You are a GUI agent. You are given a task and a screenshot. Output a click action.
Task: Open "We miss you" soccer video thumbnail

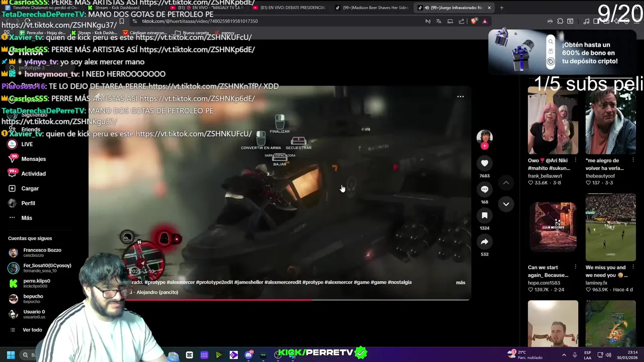click(610, 227)
